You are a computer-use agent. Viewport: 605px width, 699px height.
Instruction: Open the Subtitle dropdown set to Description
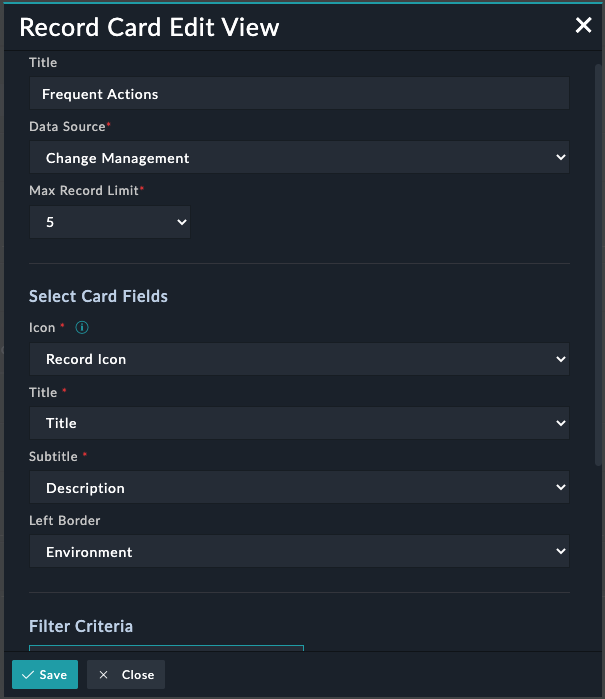(x=299, y=488)
